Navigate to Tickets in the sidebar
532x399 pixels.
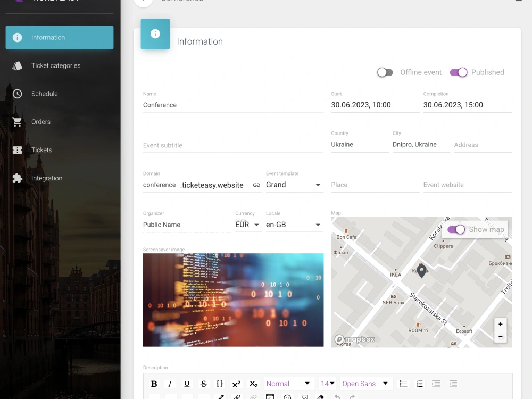[60, 150]
